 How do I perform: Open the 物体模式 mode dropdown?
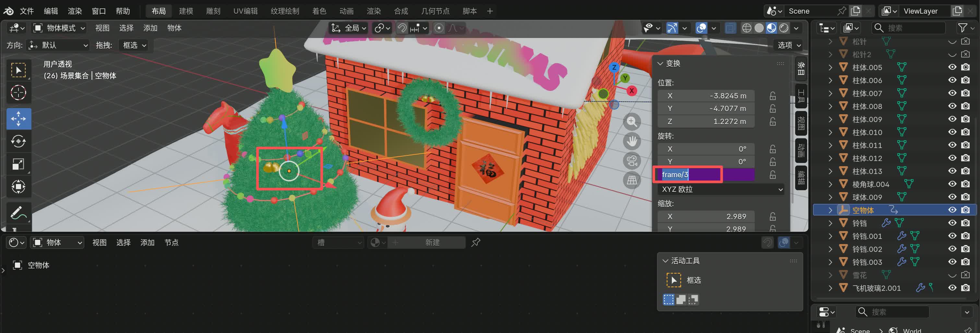59,28
